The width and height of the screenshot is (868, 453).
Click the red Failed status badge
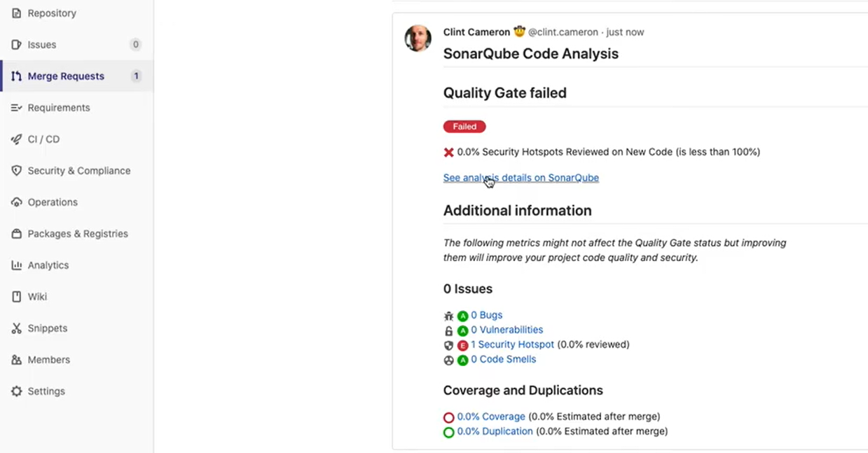tap(464, 127)
